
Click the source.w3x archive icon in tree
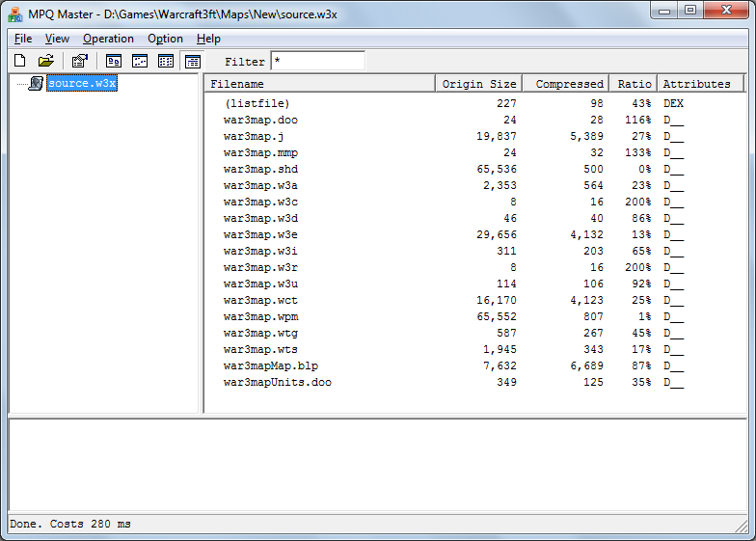(x=36, y=83)
